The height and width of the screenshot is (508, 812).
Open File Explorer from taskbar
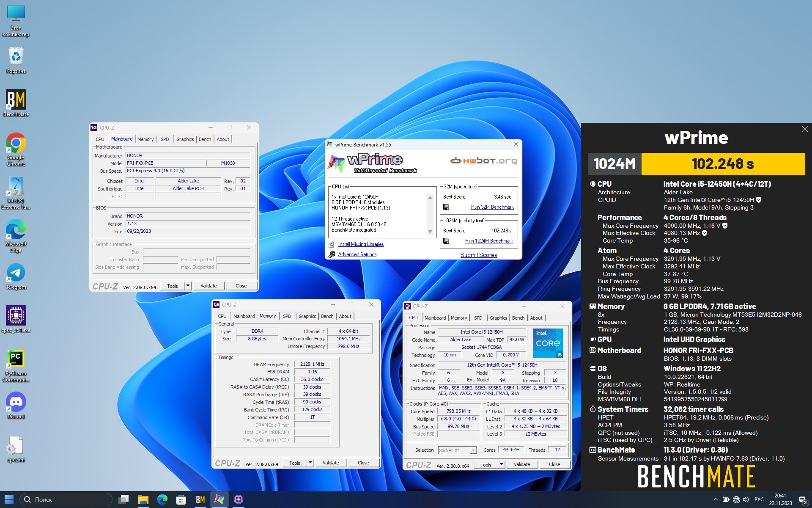point(143,500)
